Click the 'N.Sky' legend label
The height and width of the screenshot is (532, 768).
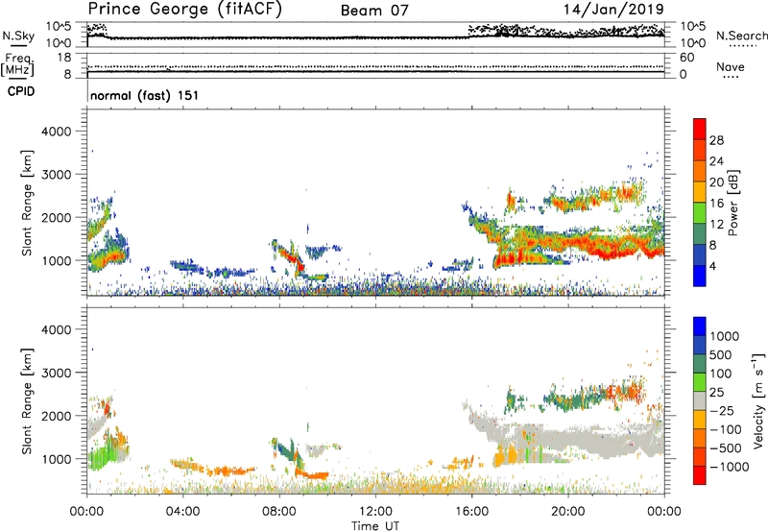[18, 36]
